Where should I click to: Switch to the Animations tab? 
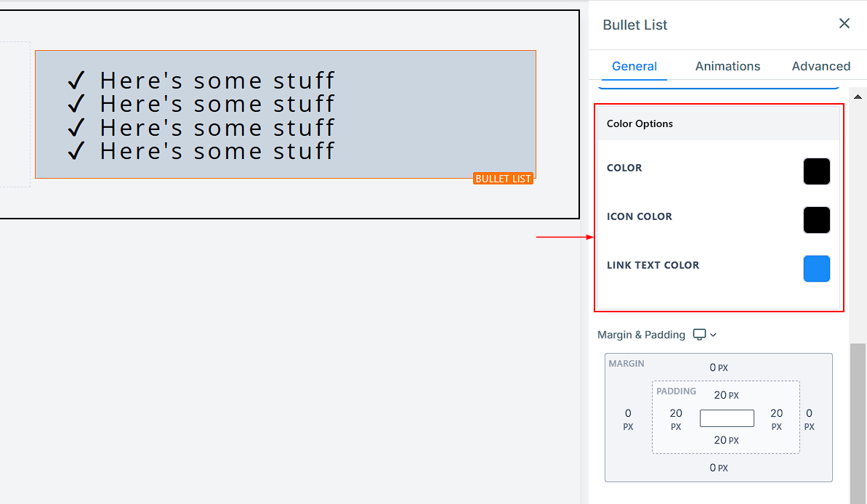[x=727, y=66]
